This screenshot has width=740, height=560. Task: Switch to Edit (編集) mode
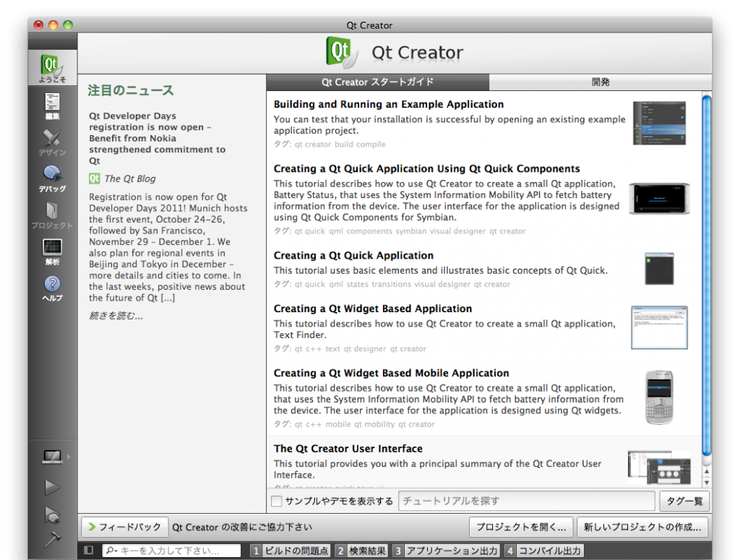coord(52,105)
